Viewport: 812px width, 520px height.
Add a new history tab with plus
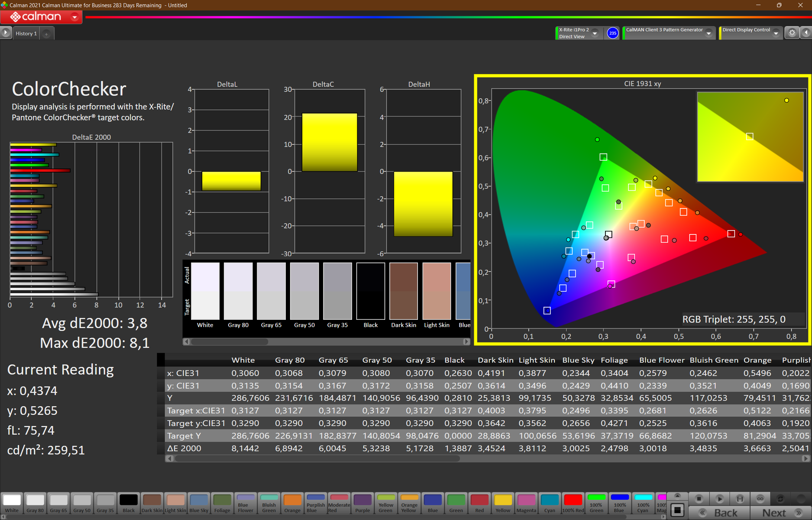click(46, 34)
